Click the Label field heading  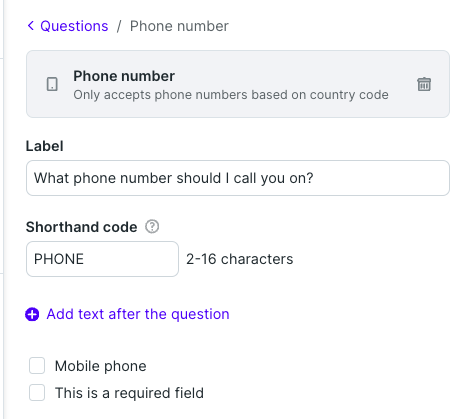point(45,146)
